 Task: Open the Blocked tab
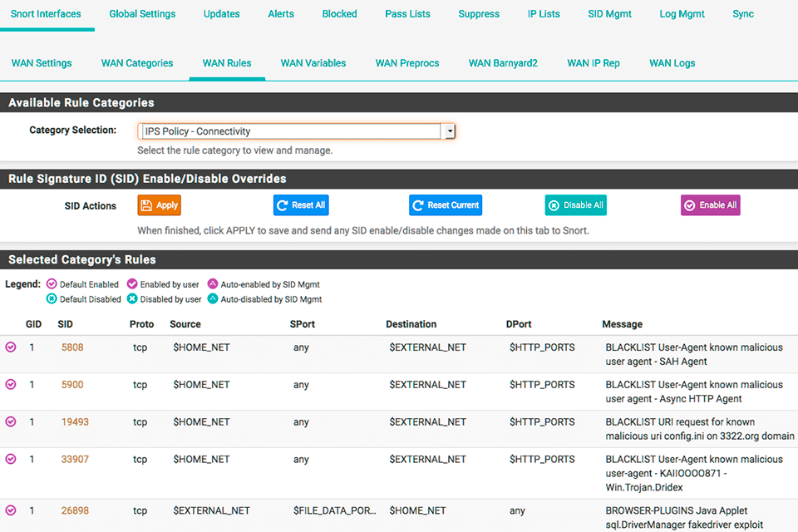tap(339, 14)
